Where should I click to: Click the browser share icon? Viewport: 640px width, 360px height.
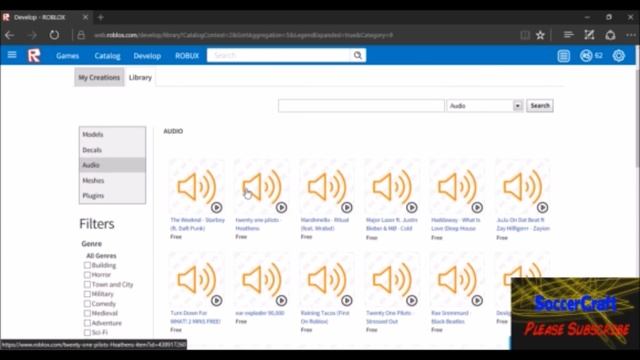click(x=610, y=35)
